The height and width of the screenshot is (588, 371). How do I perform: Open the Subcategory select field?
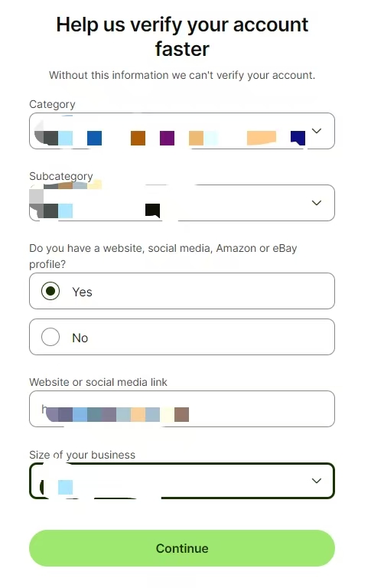[182, 203]
